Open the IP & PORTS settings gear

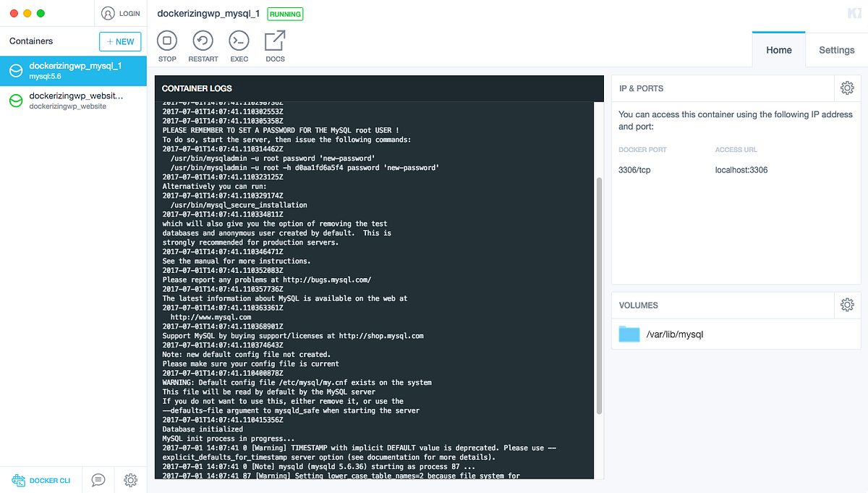847,88
